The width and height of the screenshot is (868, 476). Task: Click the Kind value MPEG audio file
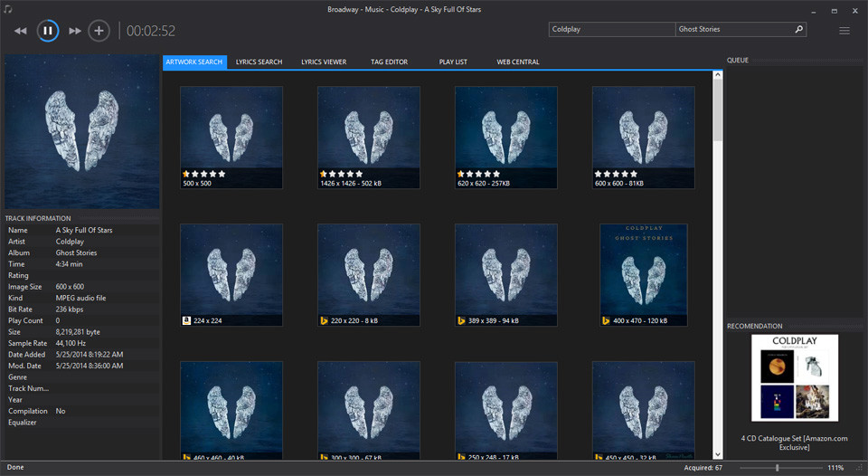(x=80, y=298)
